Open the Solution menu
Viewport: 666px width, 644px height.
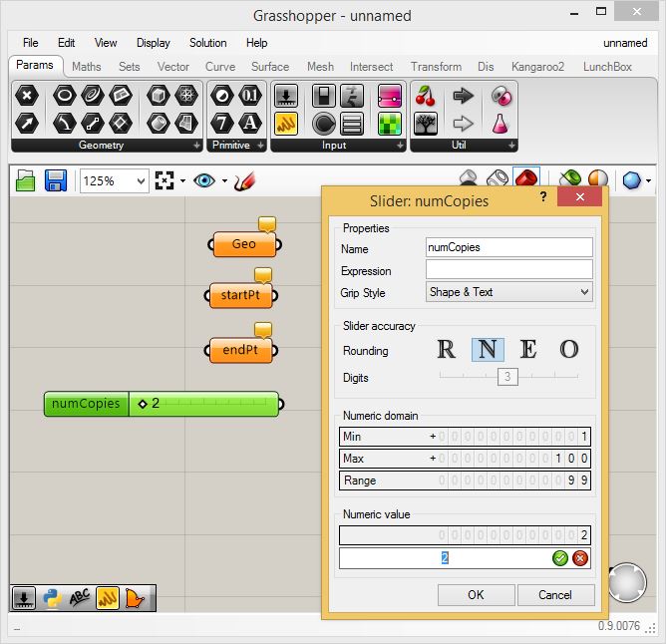point(207,43)
